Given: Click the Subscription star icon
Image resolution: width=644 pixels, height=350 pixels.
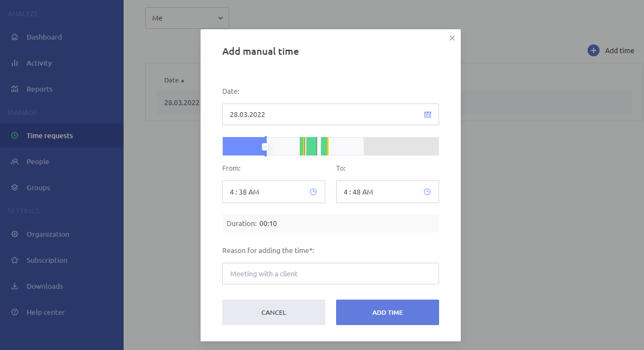Looking at the screenshot, I should click(15, 260).
